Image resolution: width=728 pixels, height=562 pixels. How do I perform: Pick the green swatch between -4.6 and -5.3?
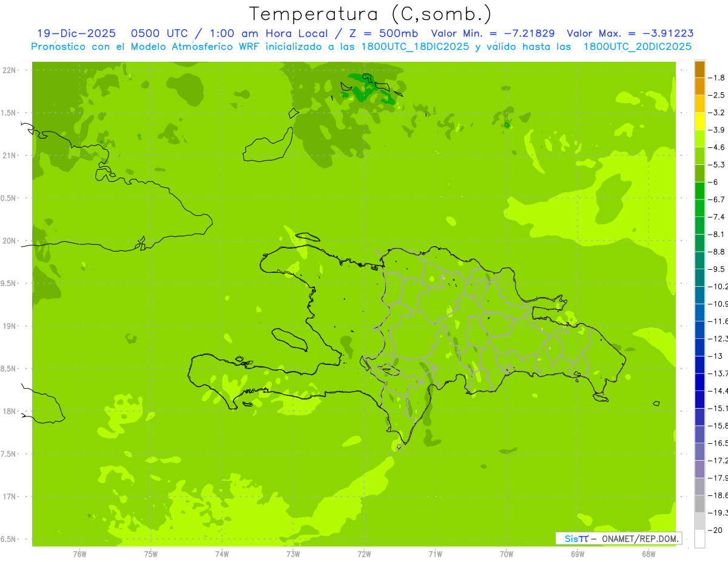tap(699, 156)
